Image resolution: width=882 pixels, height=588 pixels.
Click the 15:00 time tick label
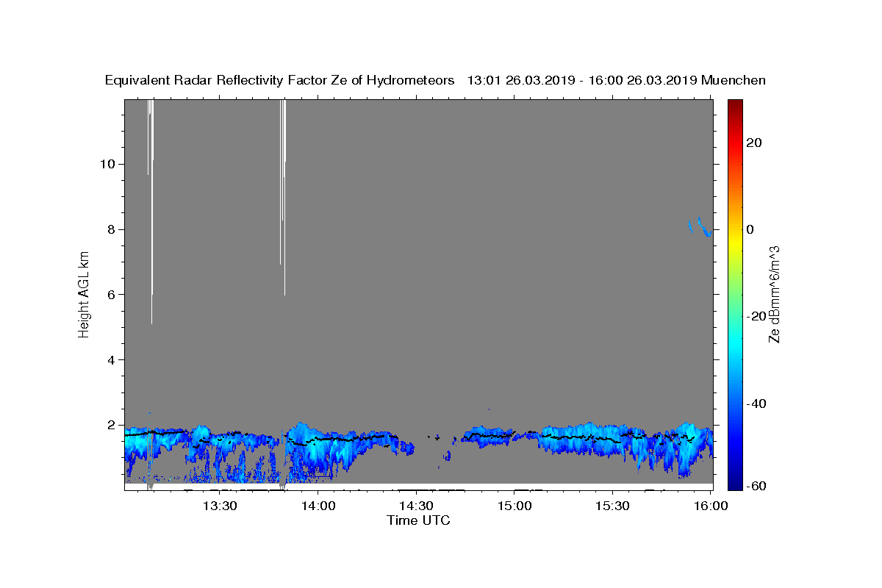click(x=514, y=506)
